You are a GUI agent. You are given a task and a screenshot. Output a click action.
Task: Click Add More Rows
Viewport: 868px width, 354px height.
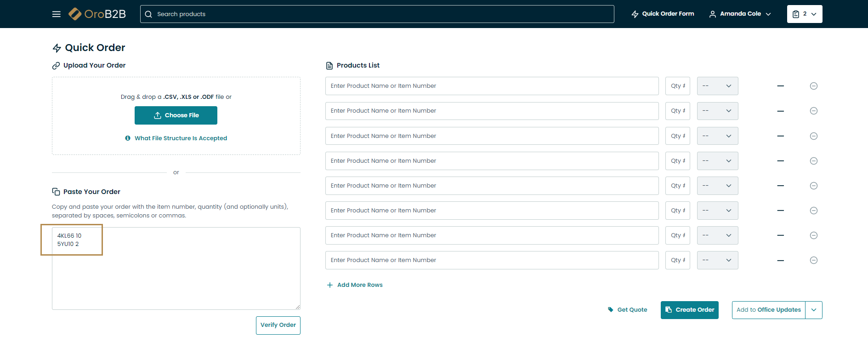point(355,285)
